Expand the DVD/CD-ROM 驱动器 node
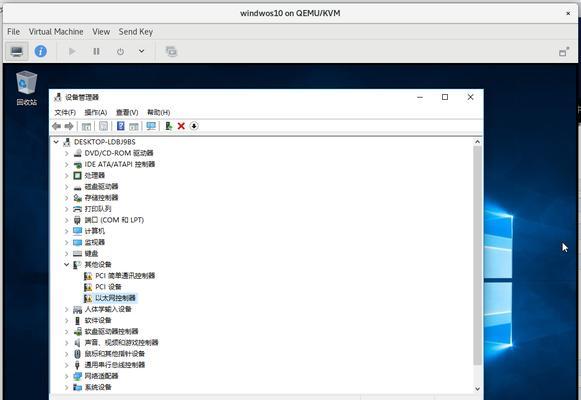This screenshot has height=400, width=581. [x=67, y=153]
